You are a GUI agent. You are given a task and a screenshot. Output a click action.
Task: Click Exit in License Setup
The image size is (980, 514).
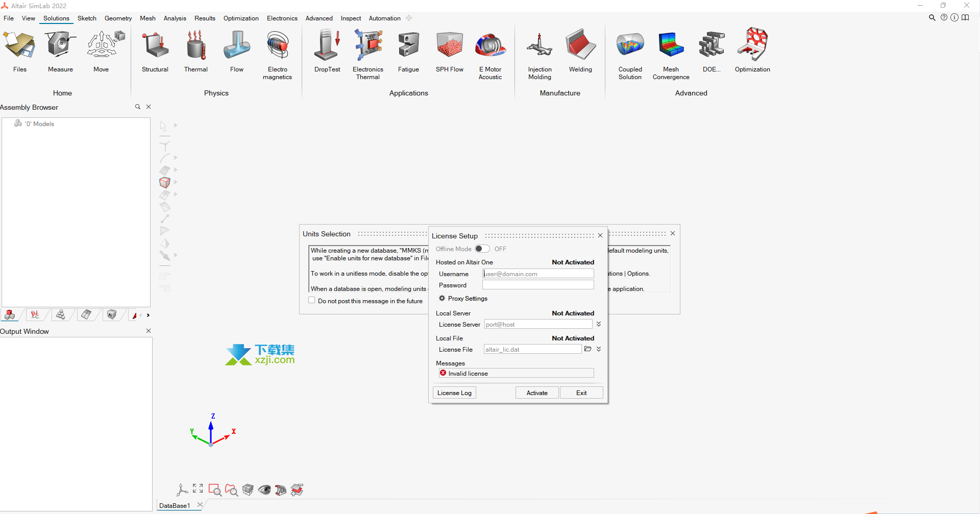(x=581, y=393)
